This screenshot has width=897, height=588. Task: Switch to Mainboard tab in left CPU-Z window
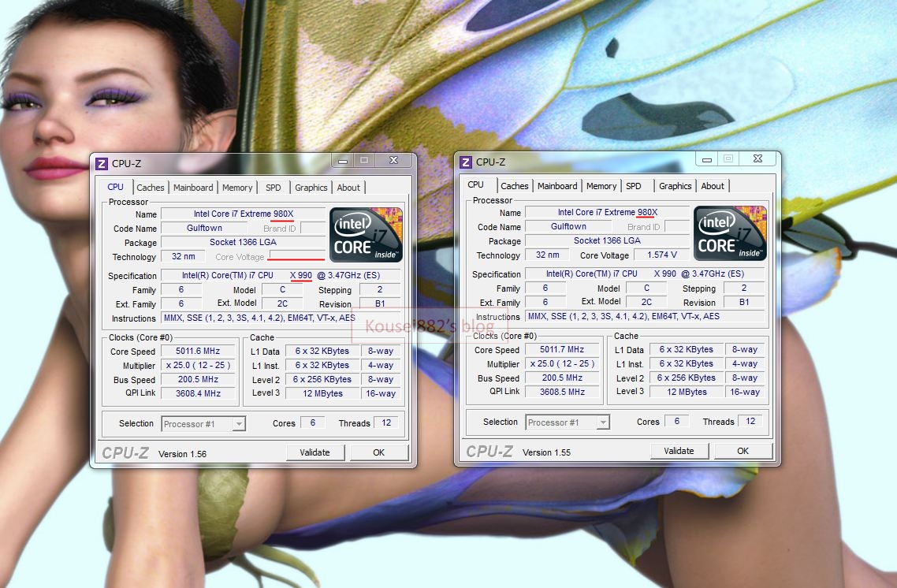point(193,188)
